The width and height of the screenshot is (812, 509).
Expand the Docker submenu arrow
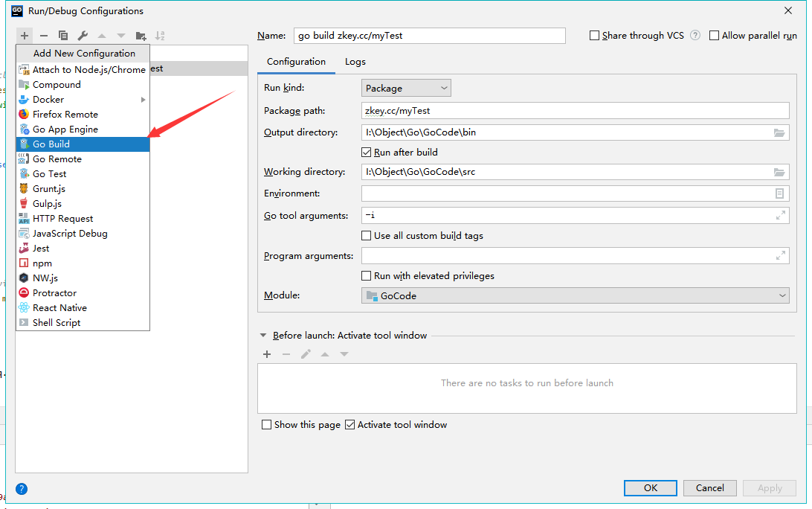click(144, 100)
